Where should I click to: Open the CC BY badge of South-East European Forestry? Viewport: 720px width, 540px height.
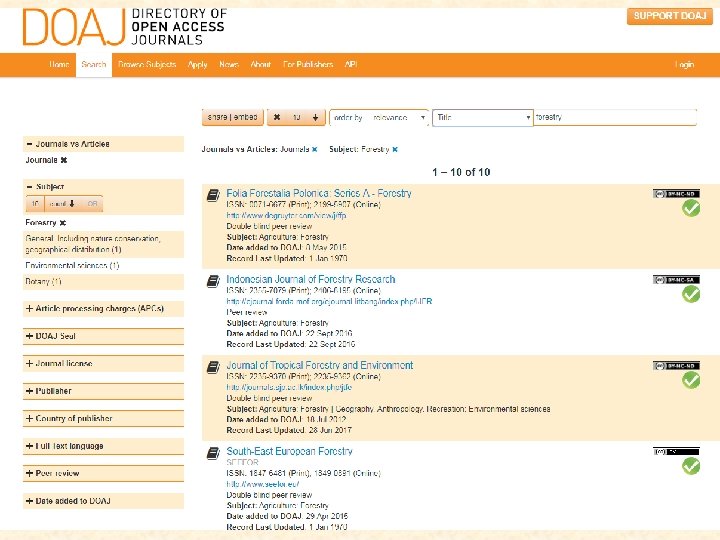coord(676,452)
